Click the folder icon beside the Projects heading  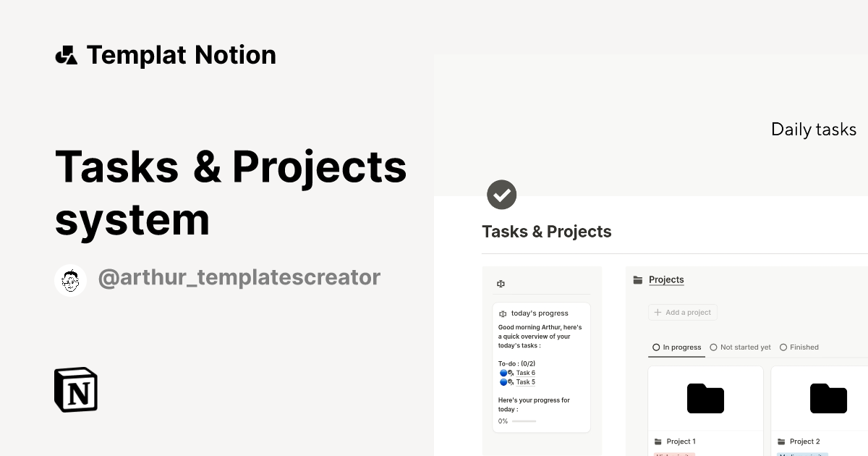pyautogui.click(x=637, y=279)
